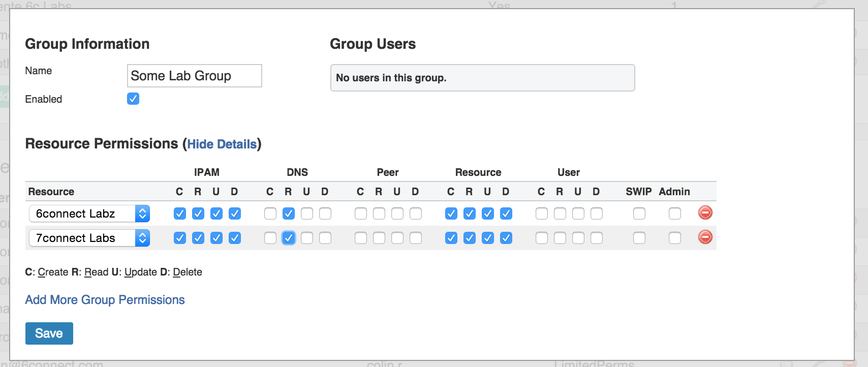Open the 7connect Labs resource dropdown
This screenshot has height=367, width=868.
(x=89, y=238)
